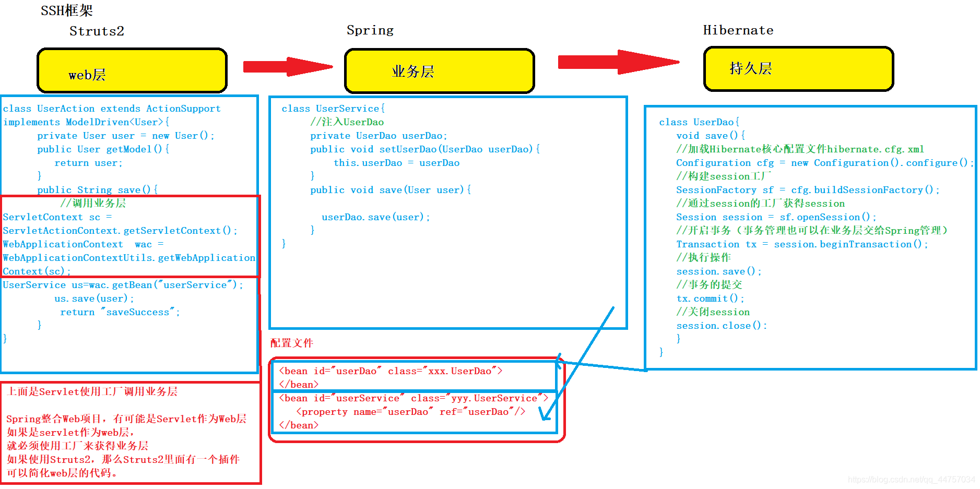Click the yellow web层 box
Image resolution: width=980 pixels, height=489 pixels.
132,70
